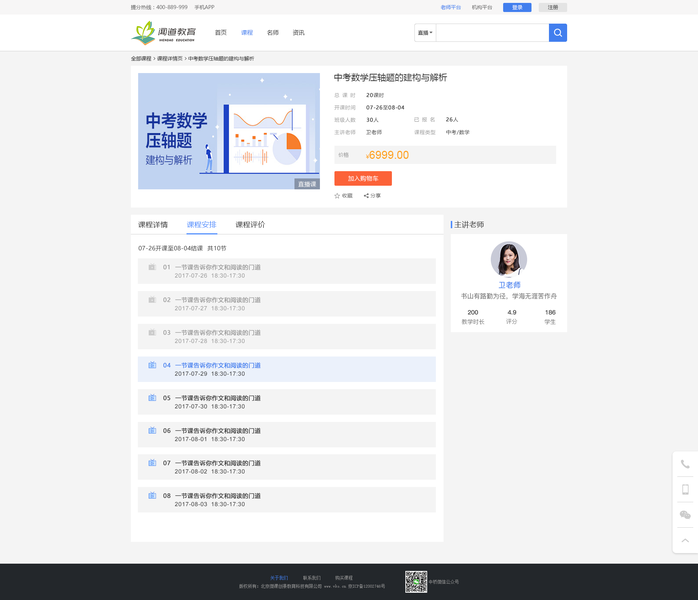Click the share 分享 icon

coord(366,195)
